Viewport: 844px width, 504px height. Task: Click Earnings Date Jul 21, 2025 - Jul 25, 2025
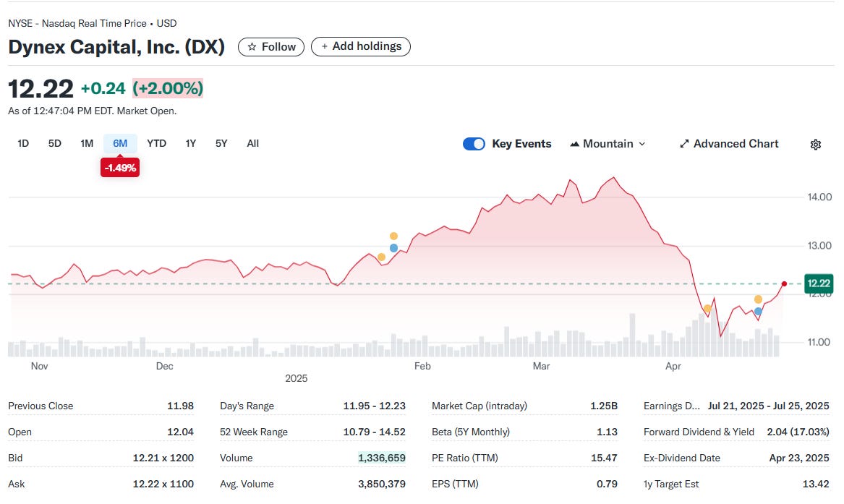(x=768, y=406)
